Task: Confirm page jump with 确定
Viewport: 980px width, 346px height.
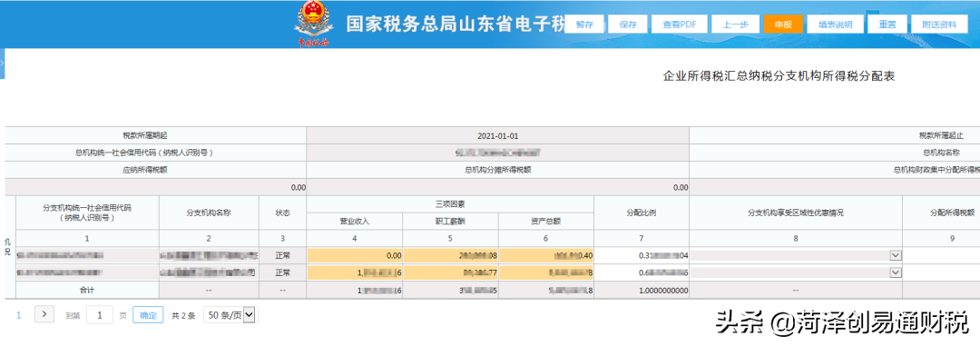Action: pyautogui.click(x=149, y=315)
